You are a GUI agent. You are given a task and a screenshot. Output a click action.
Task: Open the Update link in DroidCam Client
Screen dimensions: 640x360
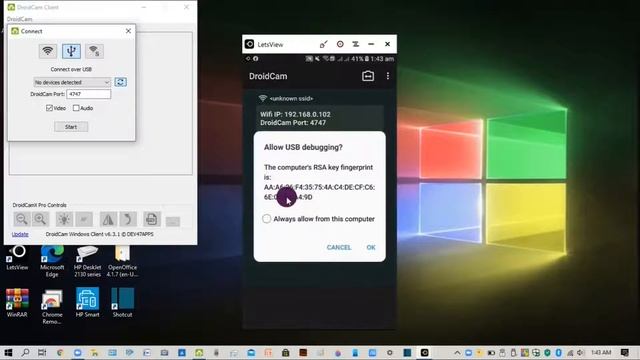point(20,234)
